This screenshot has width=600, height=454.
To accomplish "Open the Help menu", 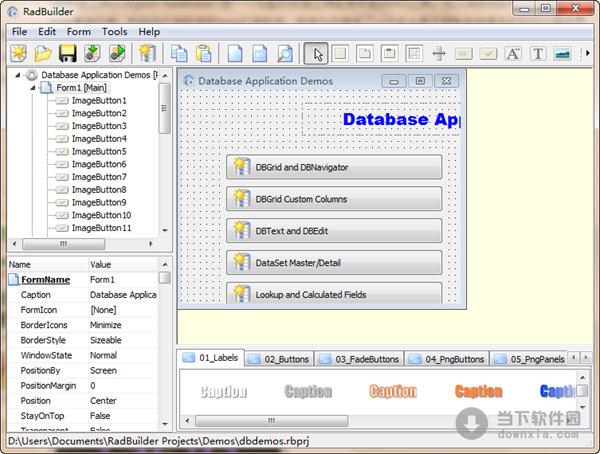I will pos(149,31).
